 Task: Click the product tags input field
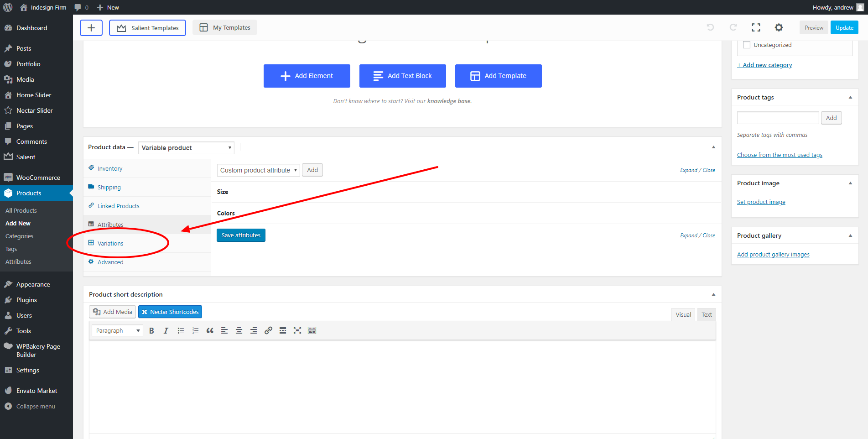coord(778,118)
